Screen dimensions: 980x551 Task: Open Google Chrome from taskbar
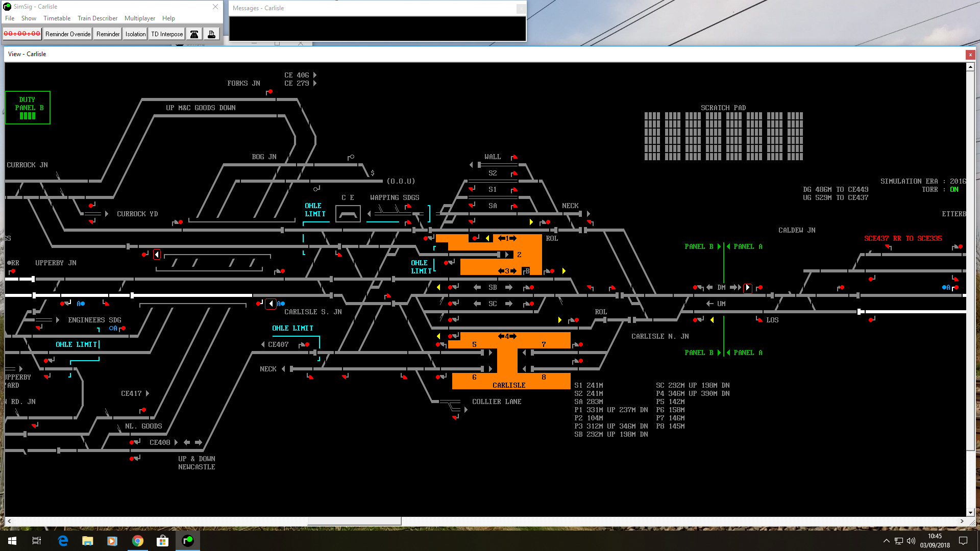(x=137, y=541)
